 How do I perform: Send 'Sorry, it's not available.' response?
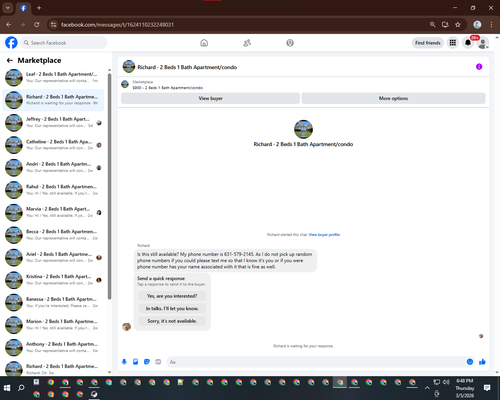(172, 321)
